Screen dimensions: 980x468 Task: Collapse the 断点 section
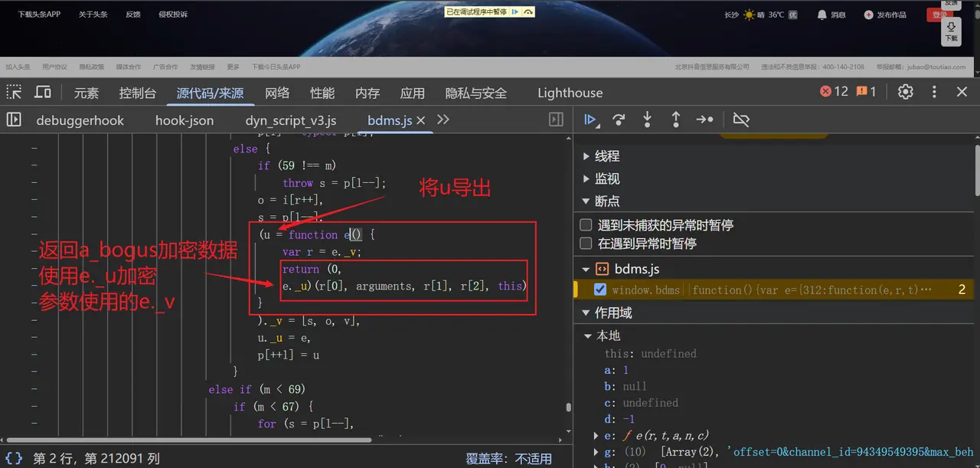point(586,201)
